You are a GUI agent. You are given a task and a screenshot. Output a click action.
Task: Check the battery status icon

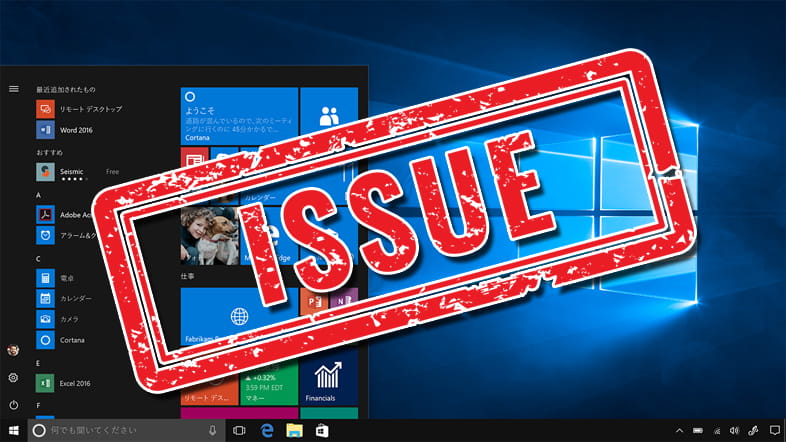coord(698,430)
